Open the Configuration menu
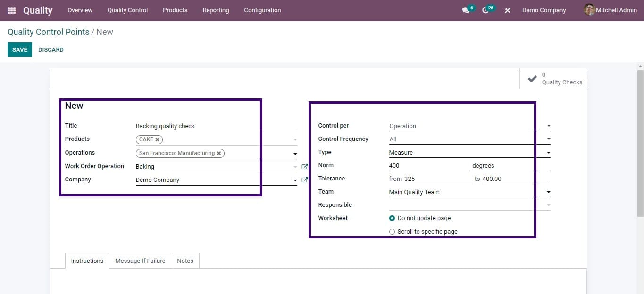Viewport: 644px width, 294px height. [262, 10]
